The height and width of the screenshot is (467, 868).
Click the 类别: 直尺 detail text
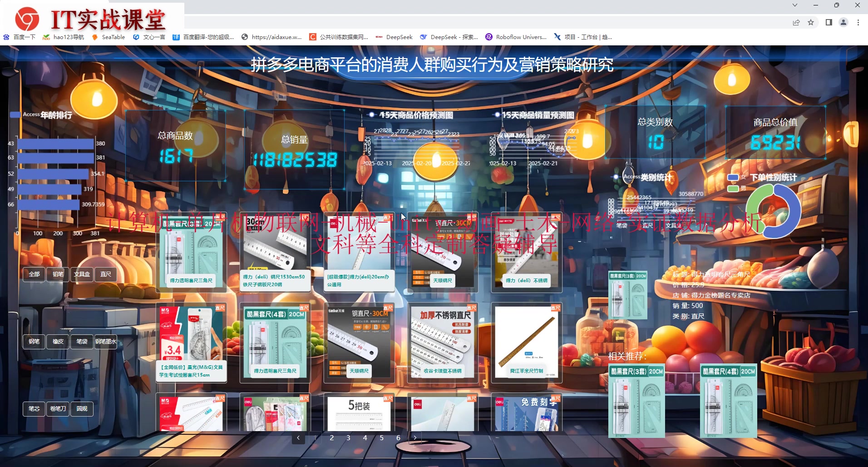coord(688,316)
